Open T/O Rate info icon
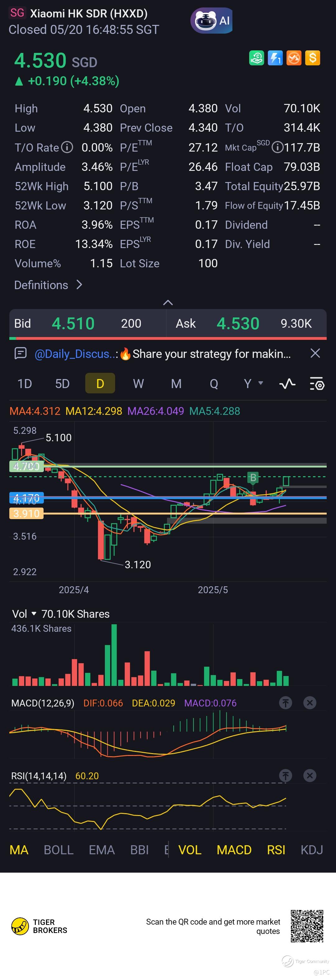Screen dimensions: 336x980 point(67,147)
